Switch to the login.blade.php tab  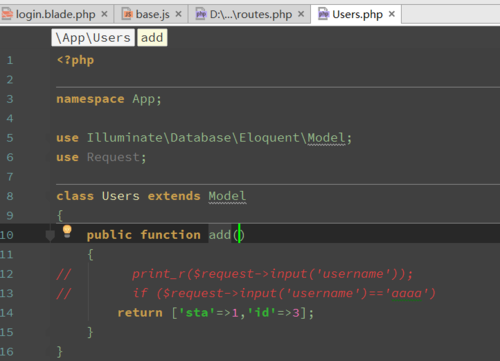(x=55, y=14)
